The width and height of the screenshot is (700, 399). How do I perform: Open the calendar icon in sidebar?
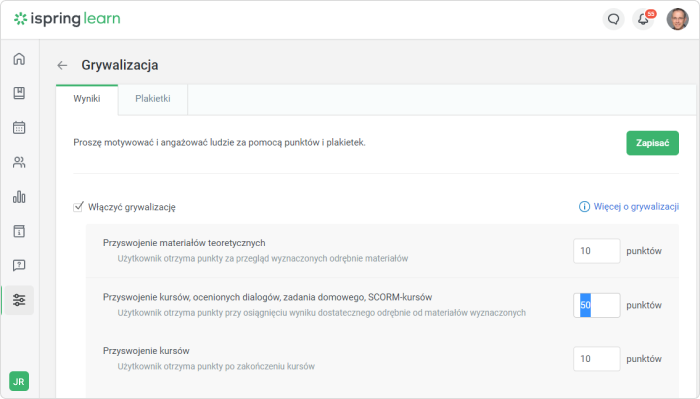[19, 128]
